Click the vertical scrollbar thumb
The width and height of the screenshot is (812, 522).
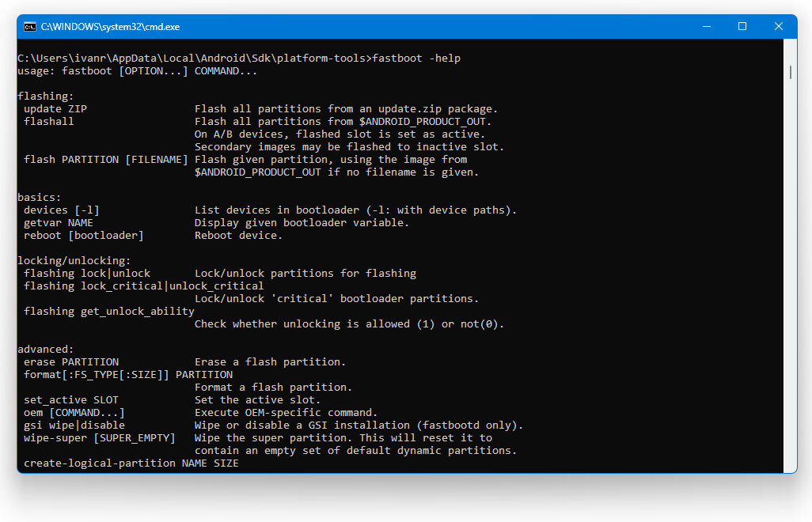tap(790, 72)
